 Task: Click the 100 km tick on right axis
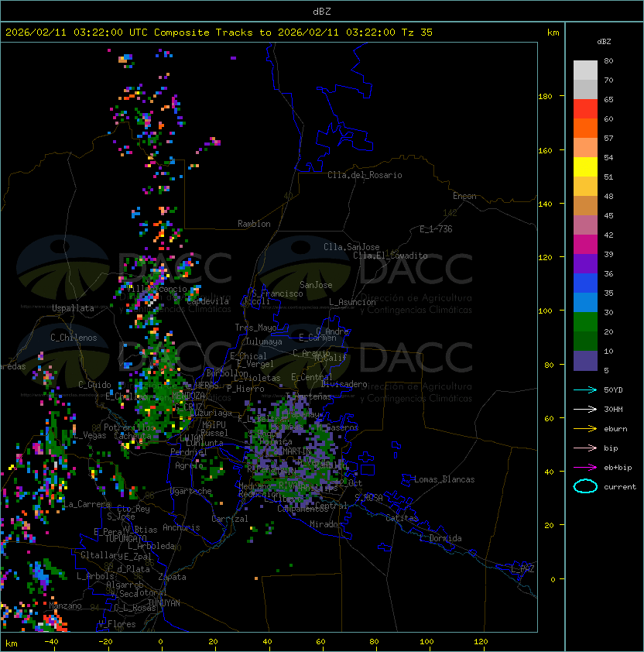click(545, 311)
